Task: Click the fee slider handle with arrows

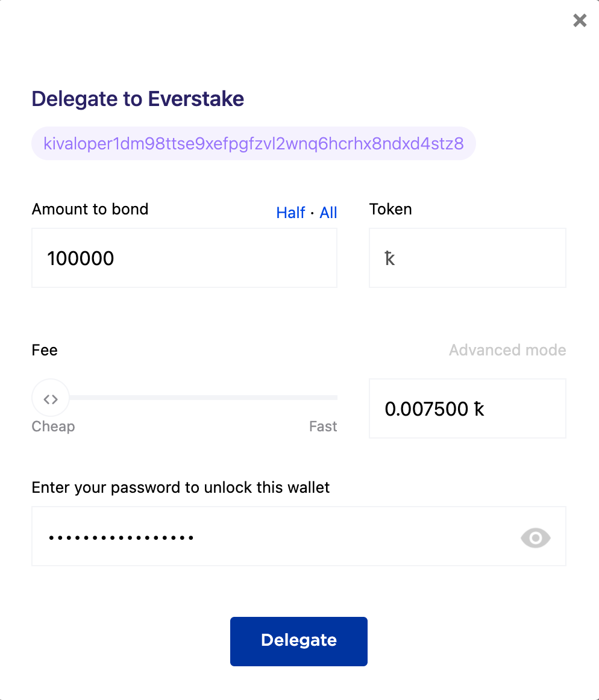Action: click(51, 398)
